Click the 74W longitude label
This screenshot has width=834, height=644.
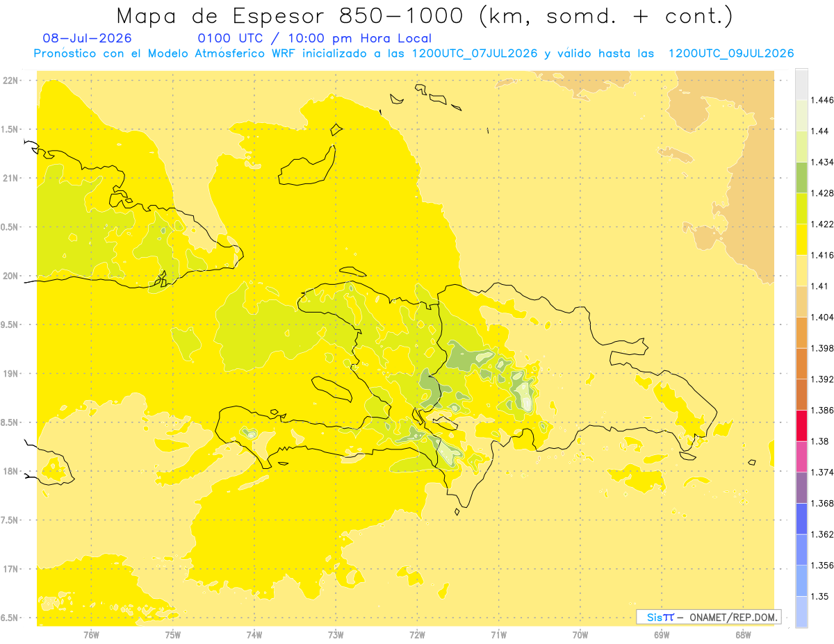point(254,635)
